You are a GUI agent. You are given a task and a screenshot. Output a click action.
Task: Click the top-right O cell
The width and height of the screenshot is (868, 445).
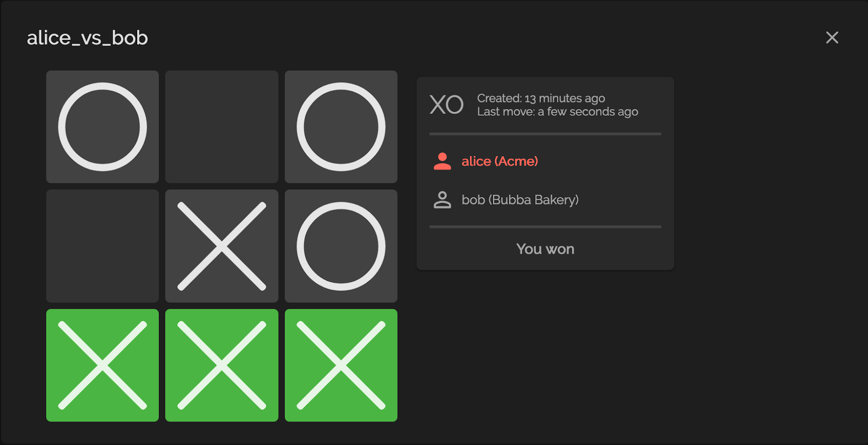[341, 127]
